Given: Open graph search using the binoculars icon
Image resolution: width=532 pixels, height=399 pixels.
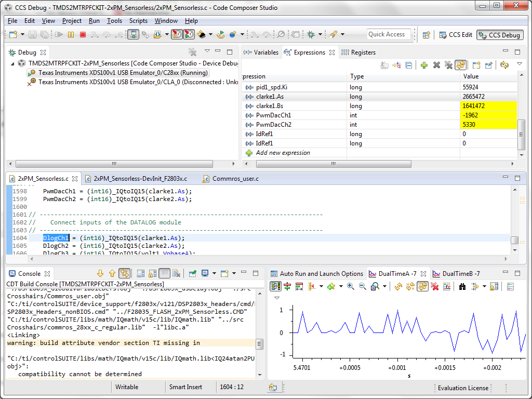Looking at the screenshot, I should pyautogui.click(x=461, y=286).
